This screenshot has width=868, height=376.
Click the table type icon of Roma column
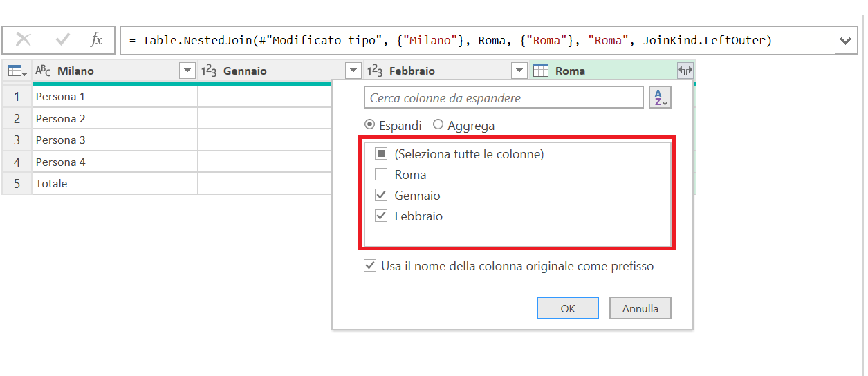[541, 70]
